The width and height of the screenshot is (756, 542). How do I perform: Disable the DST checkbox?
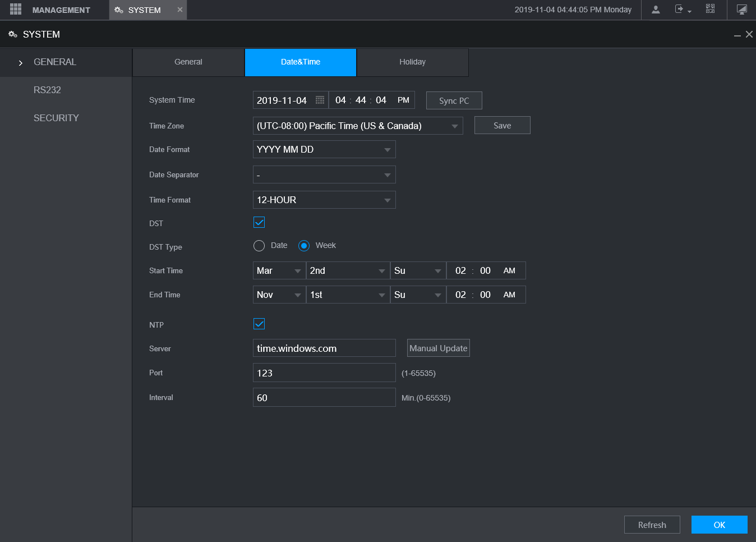[259, 222]
